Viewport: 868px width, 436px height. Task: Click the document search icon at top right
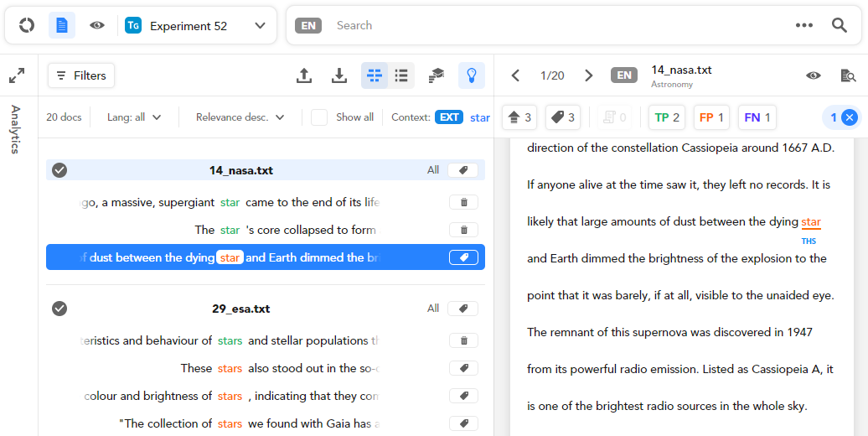point(848,75)
